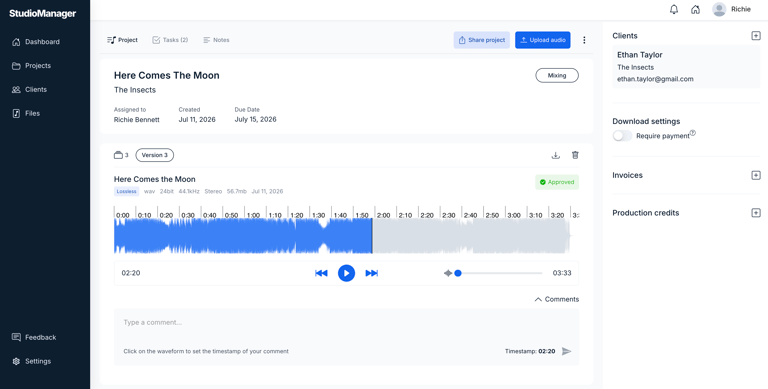Screen dimensions: 768x389
Task: Click the Approved status badge
Action: 557,182
